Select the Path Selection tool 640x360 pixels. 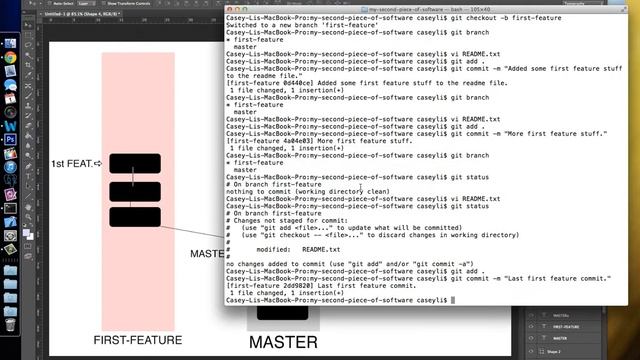[x=28, y=186]
